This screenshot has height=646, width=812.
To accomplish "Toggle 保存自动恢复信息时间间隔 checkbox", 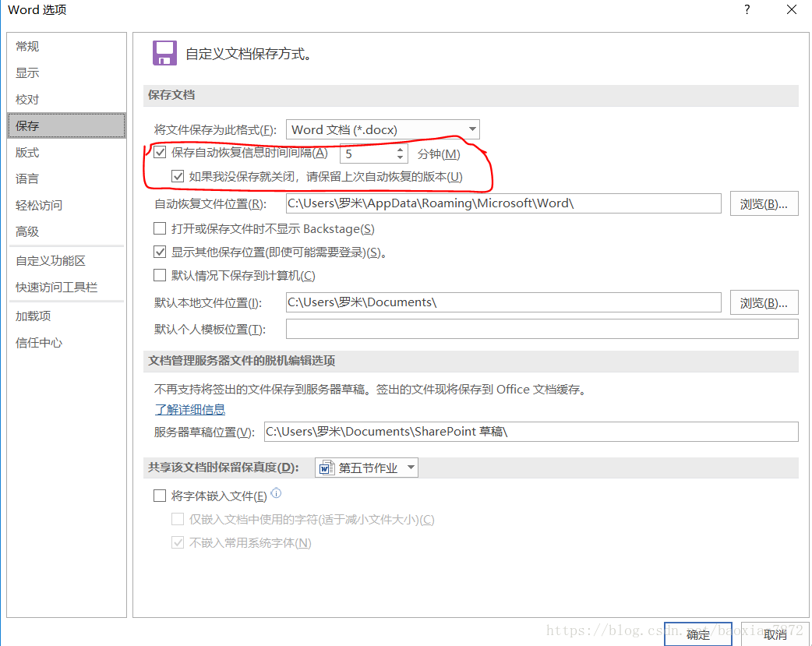I will pyautogui.click(x=160, y=152).
